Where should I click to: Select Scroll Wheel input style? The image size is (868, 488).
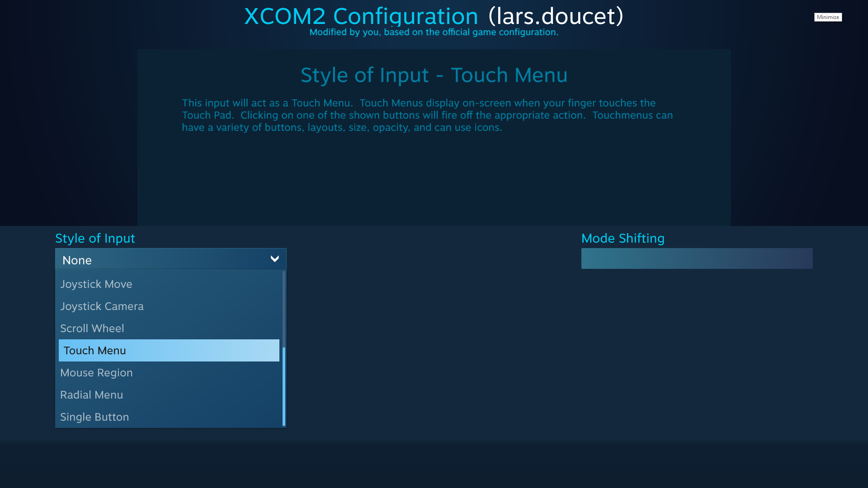click(169, 328)
